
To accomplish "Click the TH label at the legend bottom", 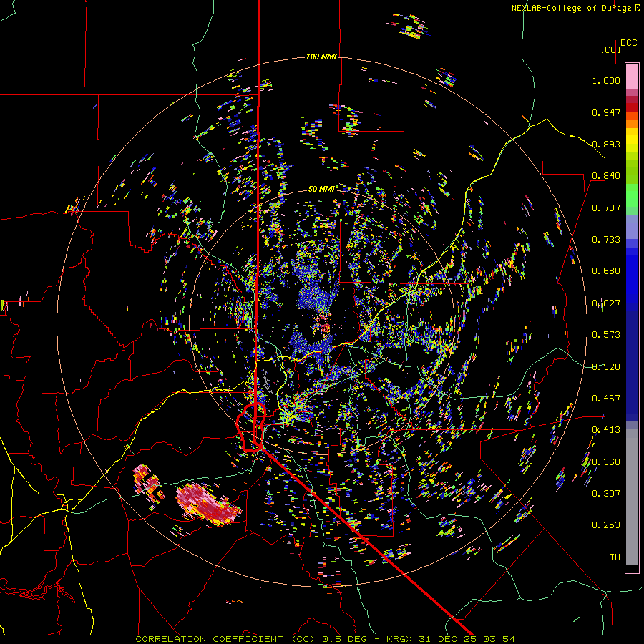I will tap(615, 557).
